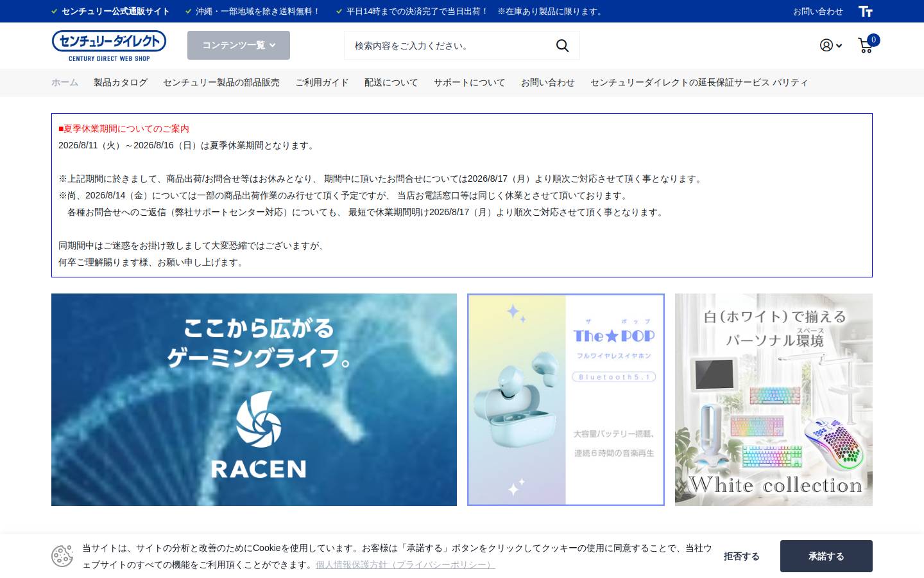The width and height of the screenshot is (924, 578).
Task: Open お問い合わせ link in top bar
Action: [817, 11]
